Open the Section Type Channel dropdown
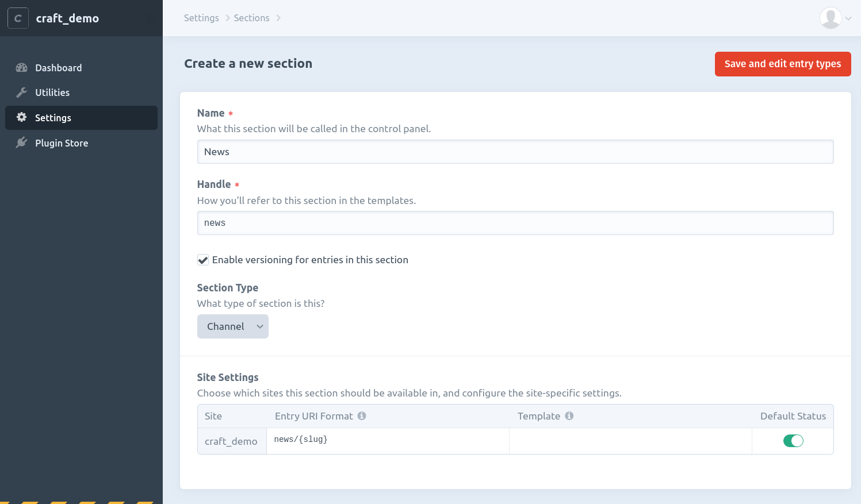 coord(232,326)
